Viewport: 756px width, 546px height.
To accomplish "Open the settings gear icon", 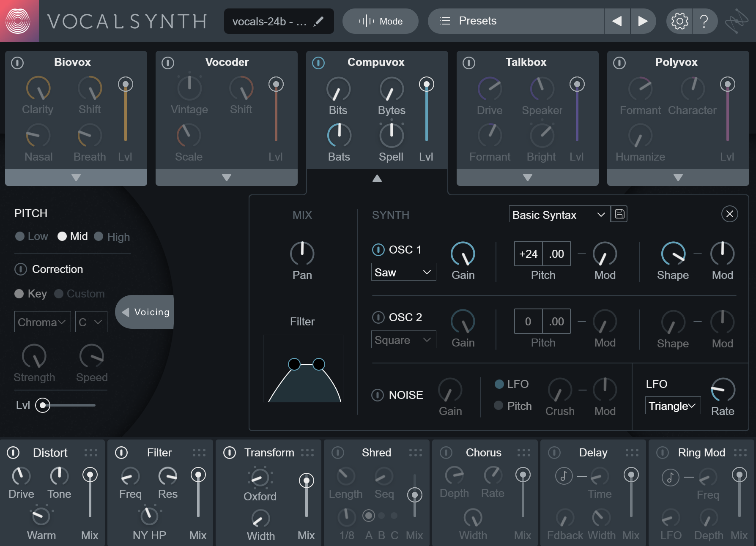I will pos(679,21).
